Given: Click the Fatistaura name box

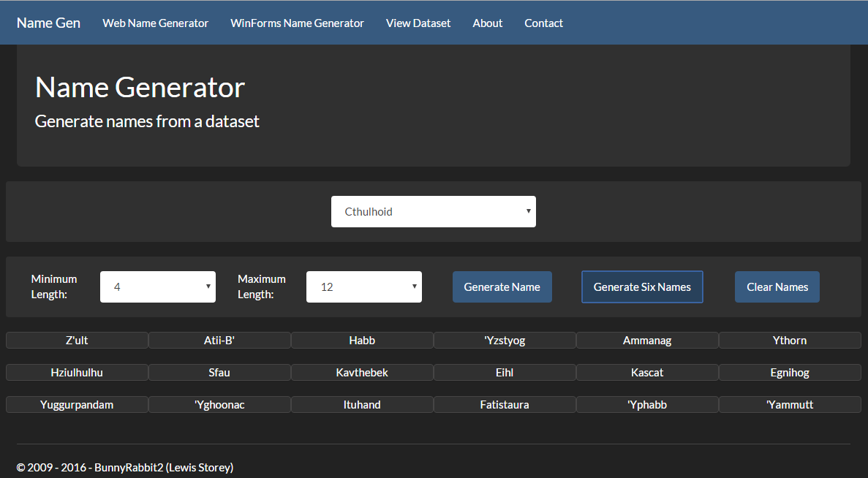Looking at the screenshot, I should click(x=505, y=405).
